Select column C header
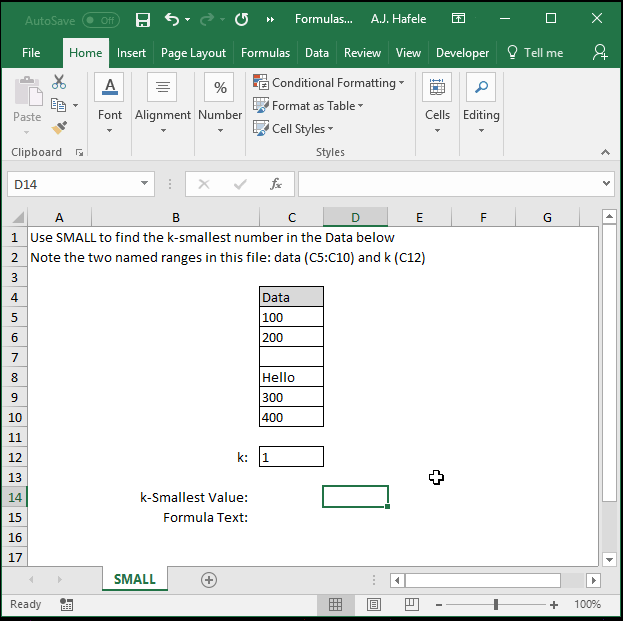 point(292,217)
